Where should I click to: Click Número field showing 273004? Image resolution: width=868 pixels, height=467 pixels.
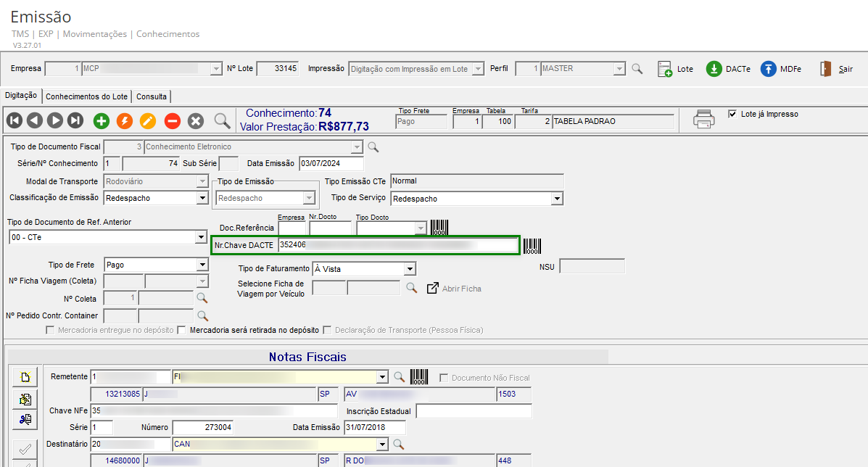[202, 428]
